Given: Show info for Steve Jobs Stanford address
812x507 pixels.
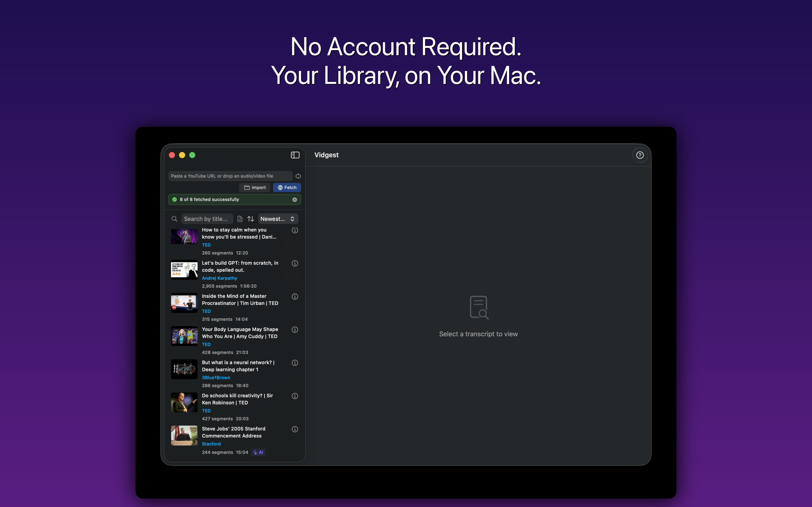Looking at the screenshot, I should [295, 430].
